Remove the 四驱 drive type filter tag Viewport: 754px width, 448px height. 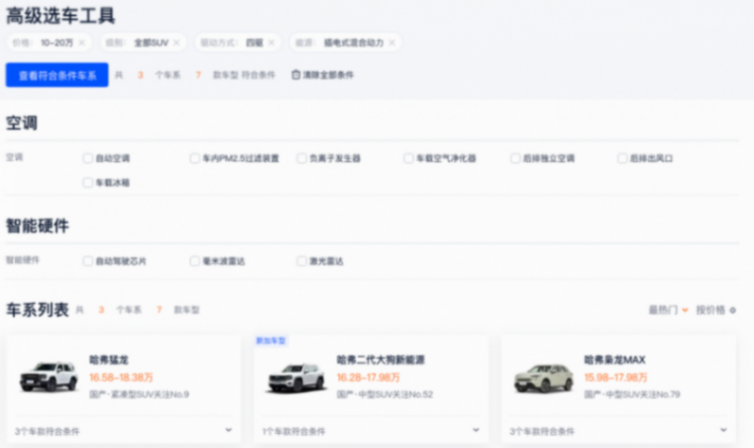point(272,43)
